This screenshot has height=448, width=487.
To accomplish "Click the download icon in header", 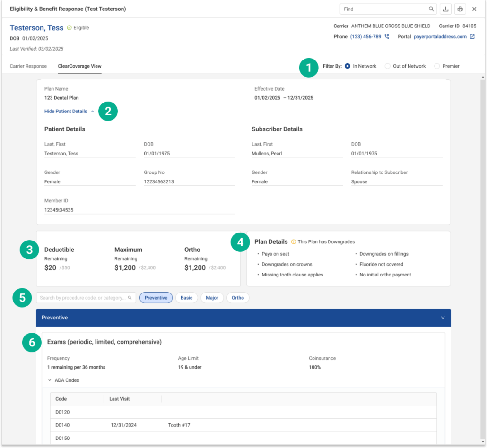I will (x=445, y=9).
